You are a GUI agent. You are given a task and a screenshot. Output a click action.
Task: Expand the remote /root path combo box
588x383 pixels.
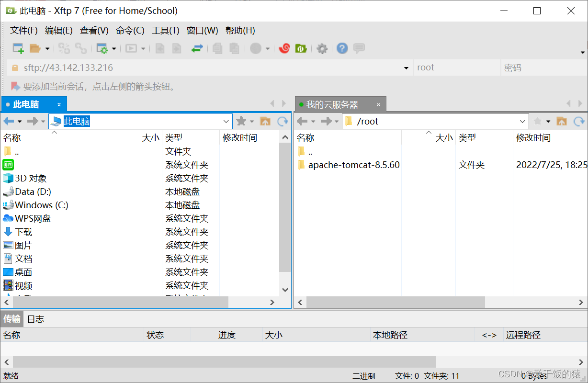click(x=523, y=122)
